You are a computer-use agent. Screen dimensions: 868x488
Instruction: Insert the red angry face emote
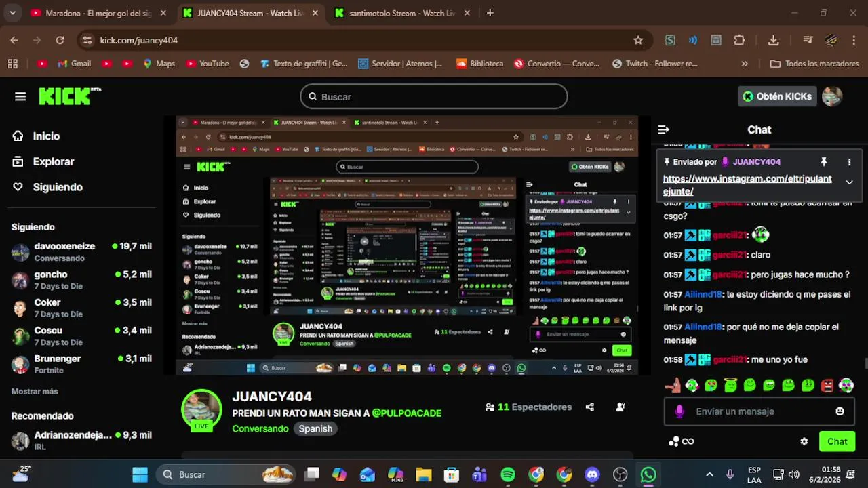point(827,385)
